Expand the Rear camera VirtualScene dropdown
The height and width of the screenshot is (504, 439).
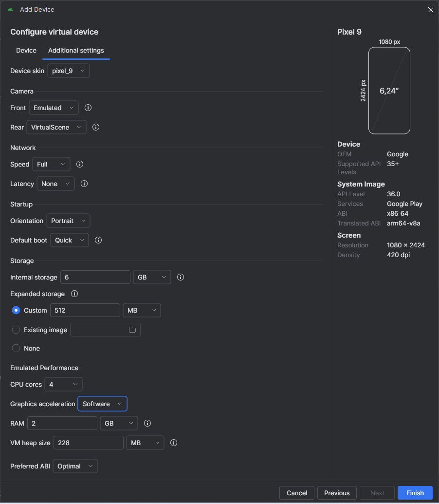coord(56,127)
